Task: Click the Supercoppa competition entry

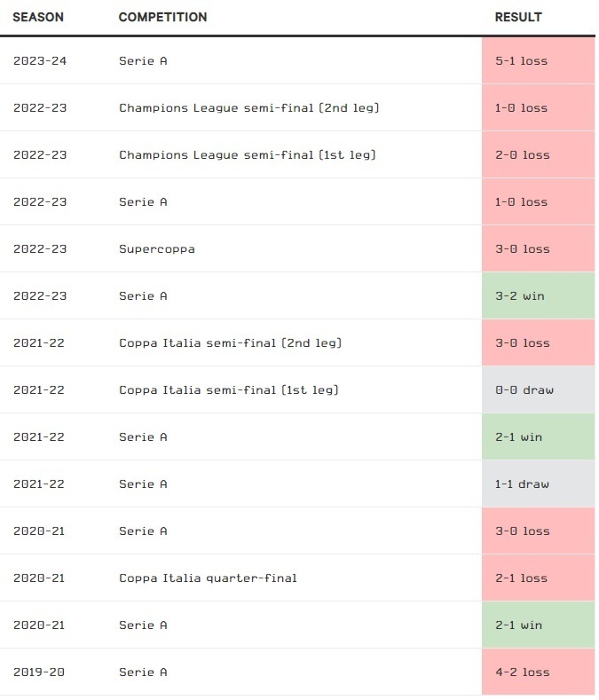Action: point(157,249)
